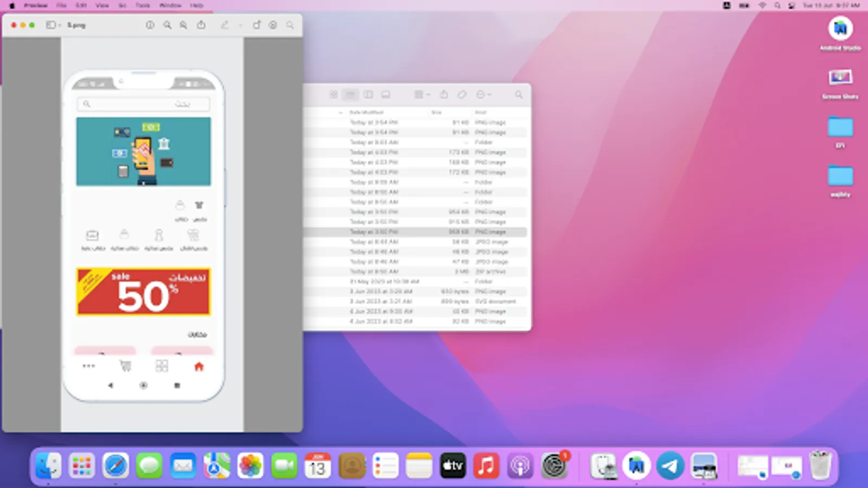Launch Safari from the Dock
This screenshot has height=488, width=868.
click(116, 466)
